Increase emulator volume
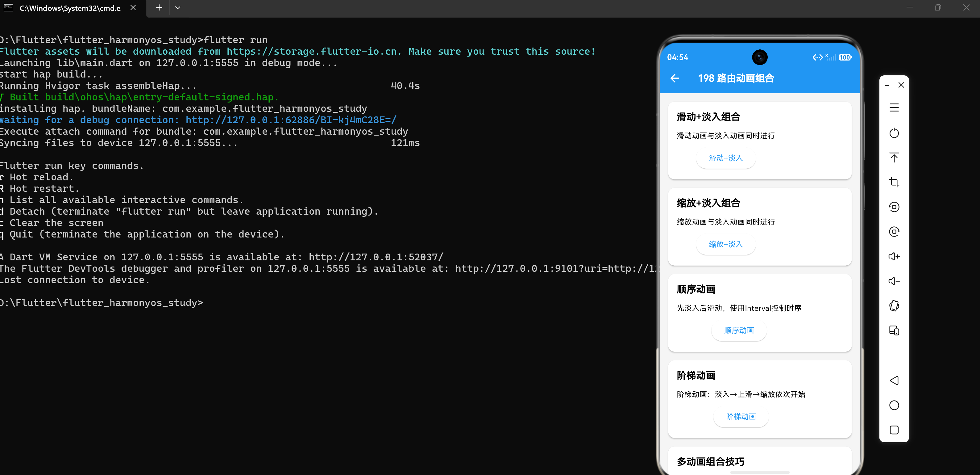Image resolution: width=980 pixels, height=475 pixels. click(x=894, y=256)
